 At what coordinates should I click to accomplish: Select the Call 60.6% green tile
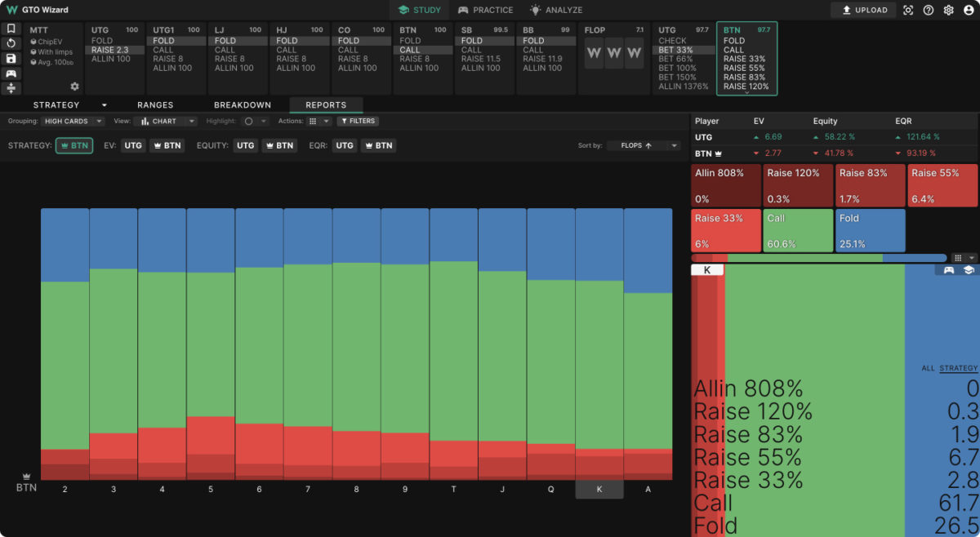pyautogui.click(x=798, y=230)
